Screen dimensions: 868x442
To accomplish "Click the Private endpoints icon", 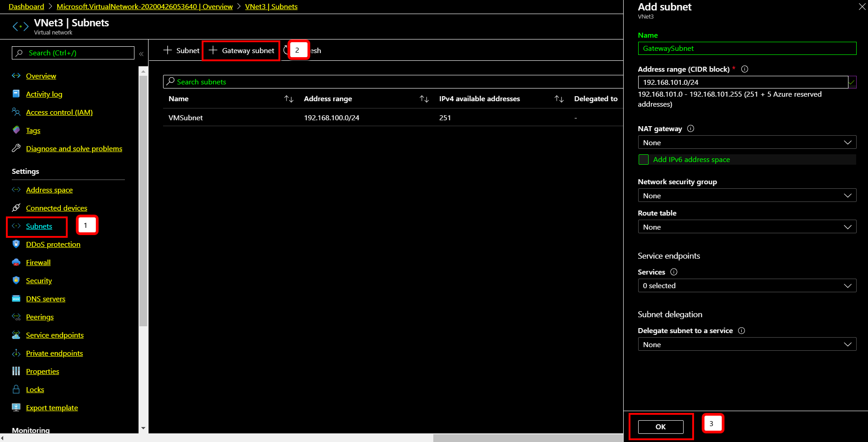I will coord(16,353).
